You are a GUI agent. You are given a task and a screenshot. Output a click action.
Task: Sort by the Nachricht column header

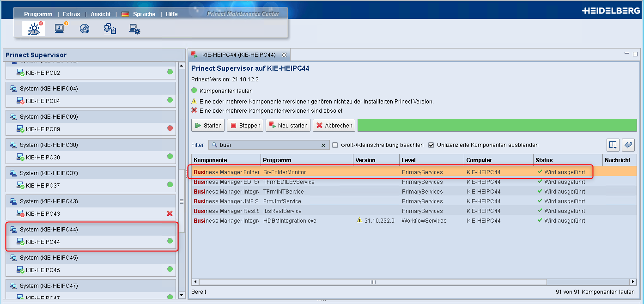point(620,160)
